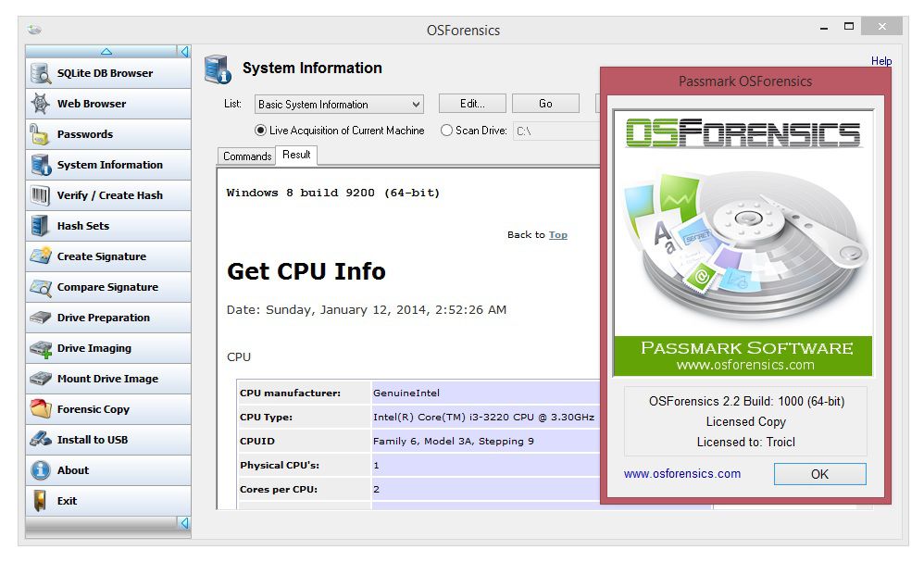
Task: Open the Mount Drive Image label
Action: 107,379
